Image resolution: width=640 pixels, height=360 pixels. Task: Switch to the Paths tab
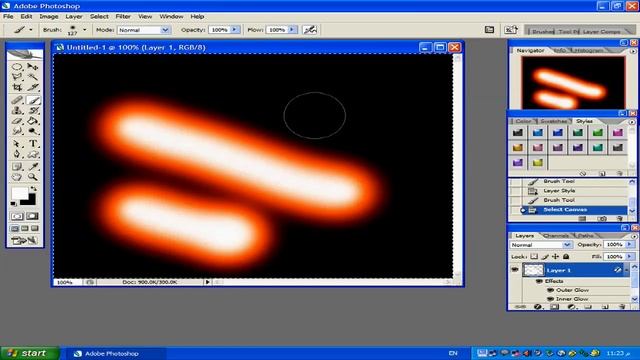pos(586,236)
